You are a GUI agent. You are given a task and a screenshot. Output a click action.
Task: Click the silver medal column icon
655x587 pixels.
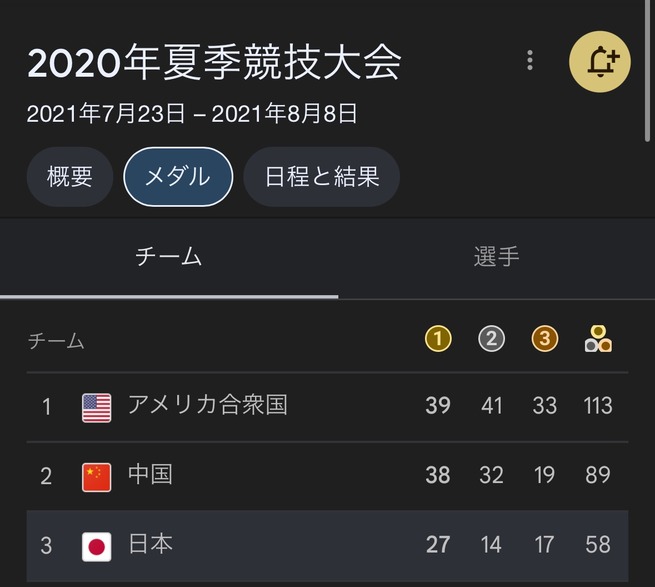(x=491, y=338)
